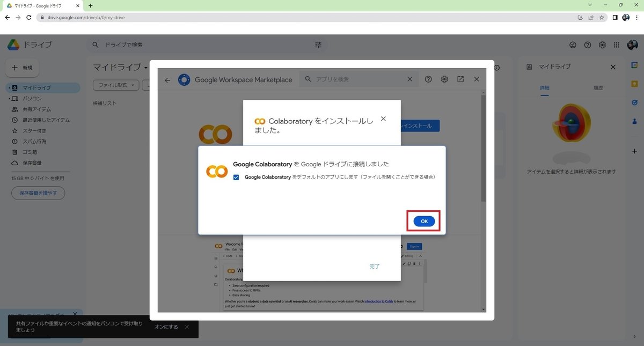Click the 新規 button
Viewport: 644px width, 346px height.
22,68
